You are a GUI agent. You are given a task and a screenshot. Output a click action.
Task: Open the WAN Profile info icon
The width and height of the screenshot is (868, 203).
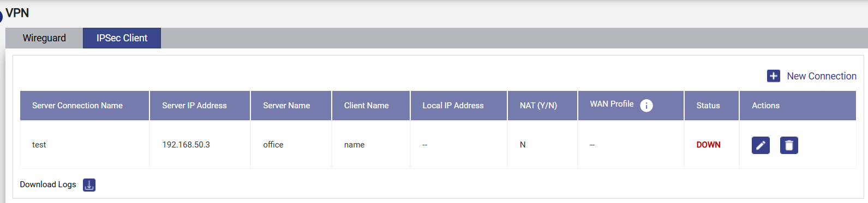pyautogui.click(x=646, y=106)
